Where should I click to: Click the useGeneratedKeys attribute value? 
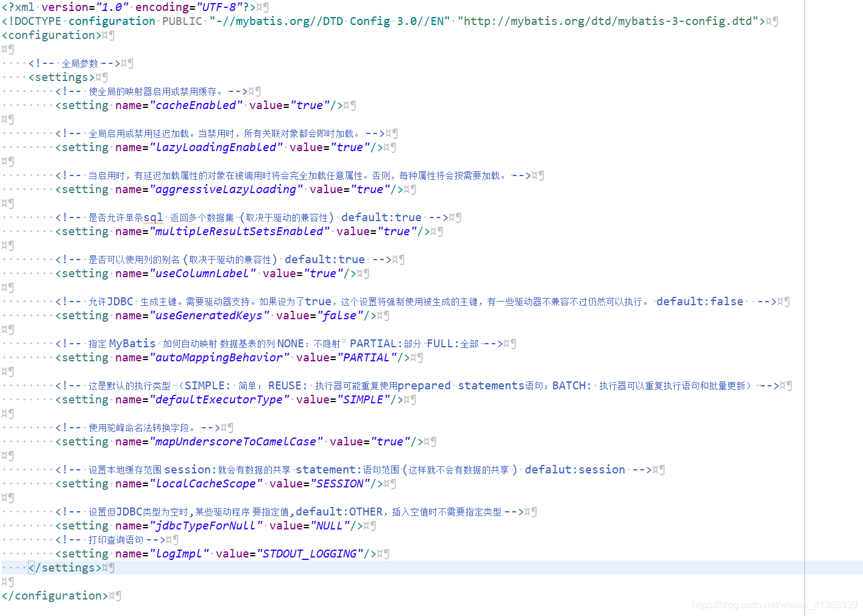point(209,316)
